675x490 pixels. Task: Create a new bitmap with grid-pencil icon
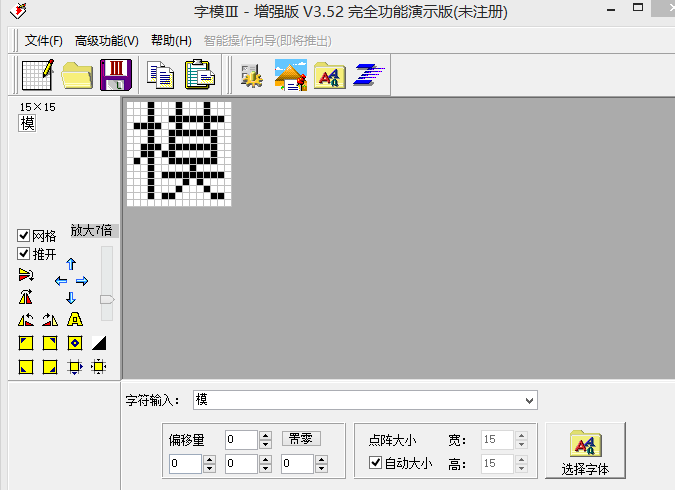tap(38, 74)
